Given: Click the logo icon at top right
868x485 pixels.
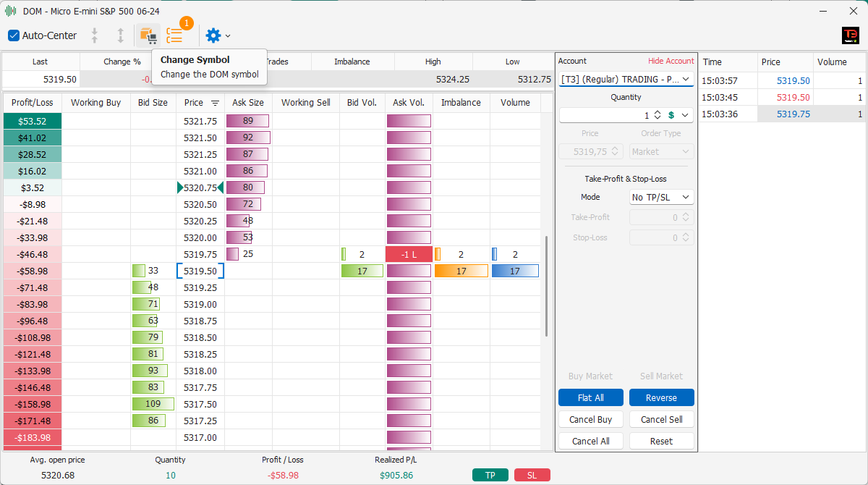Looking at the screenshot, I should pos(850,35).
